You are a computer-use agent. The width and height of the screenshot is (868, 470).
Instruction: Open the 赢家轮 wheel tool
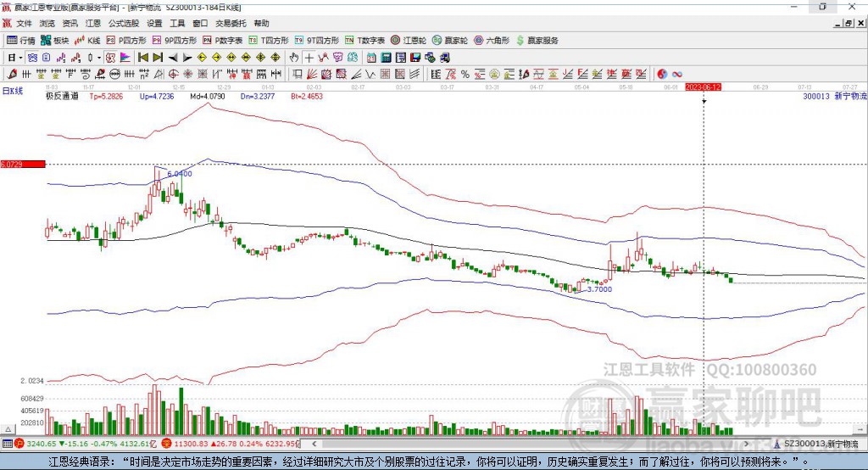pos(450,41)
